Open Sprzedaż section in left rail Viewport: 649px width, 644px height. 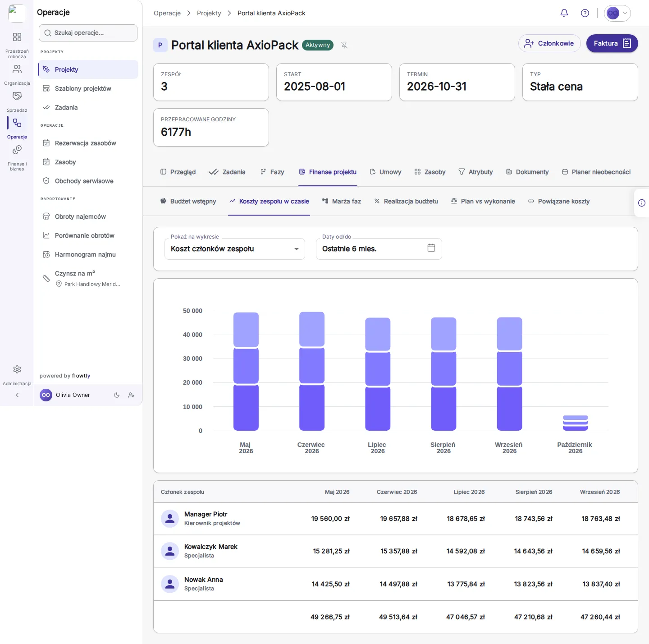pos(17,101)
